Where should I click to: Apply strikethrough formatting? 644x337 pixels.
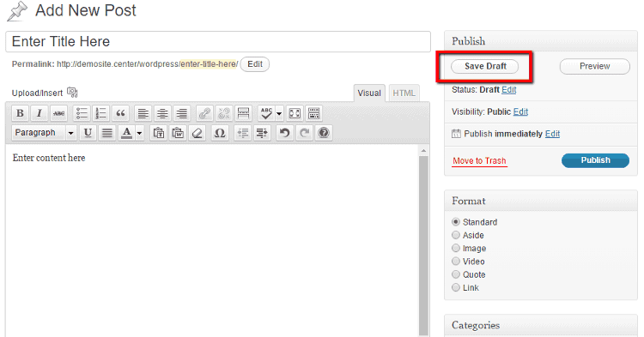(x=58, y=113)
